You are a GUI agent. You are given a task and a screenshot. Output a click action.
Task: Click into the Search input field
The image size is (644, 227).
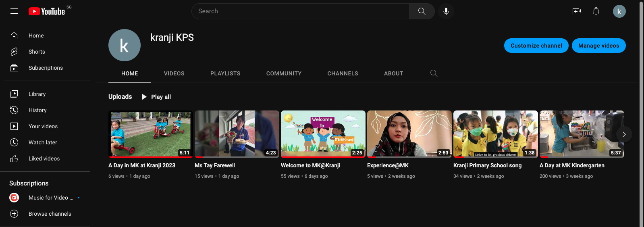pyautogui.click(x=300, y=11)
